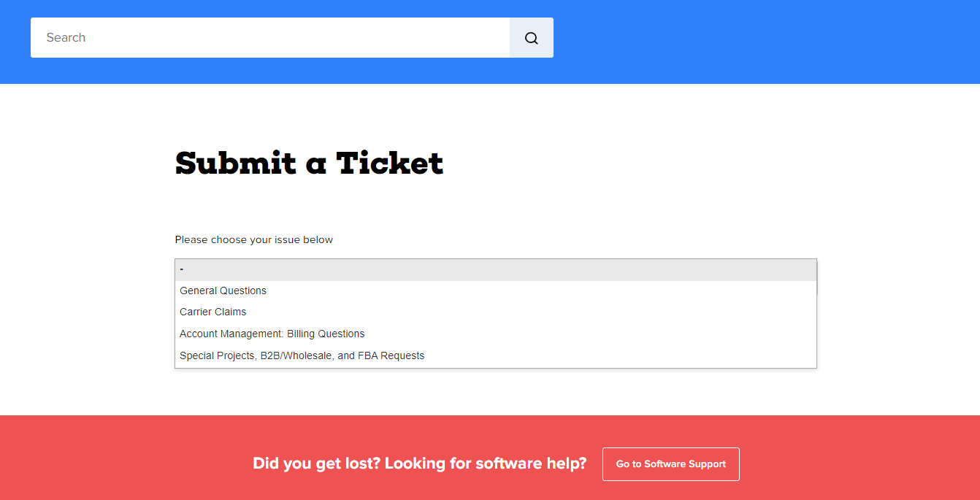Pick the Carrier Claims option
980x500 pixels.
point(496,312)
